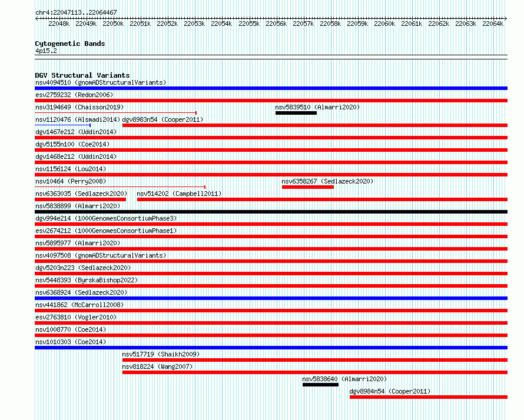The width and height of the screenshot is (524, 420).
Task: Select dgv8984n54 (Cooper2011) label
Action: (390, 391)
